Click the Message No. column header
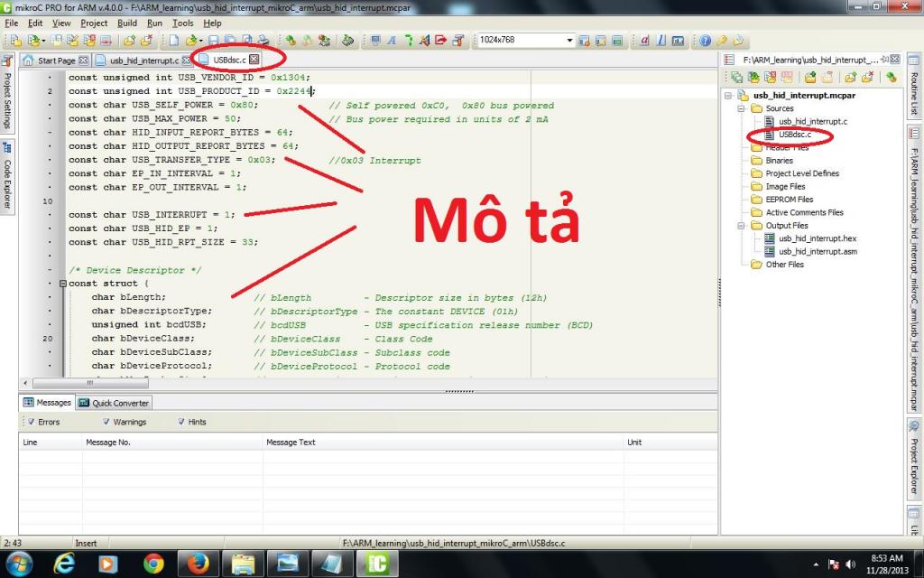The height and width of the screenshot is (578, 924). coord(172,442)
